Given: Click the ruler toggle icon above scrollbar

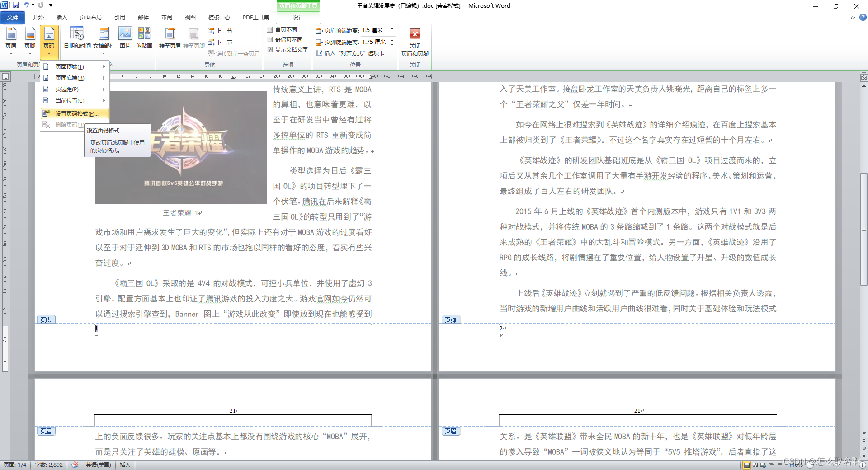Looking at the screenshot, I should point(864,78).
